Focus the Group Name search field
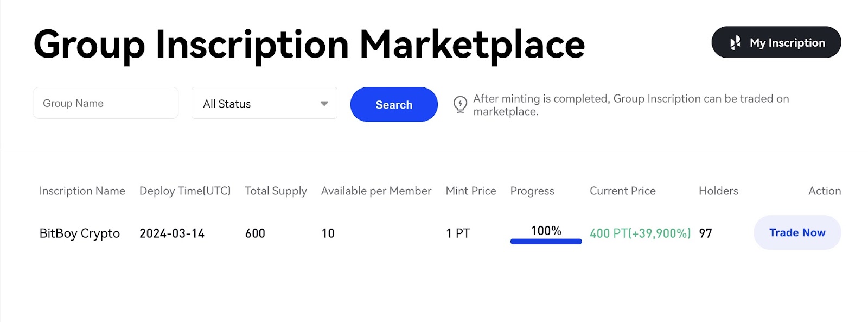This screenshot has height=322, width=868. 106,103
